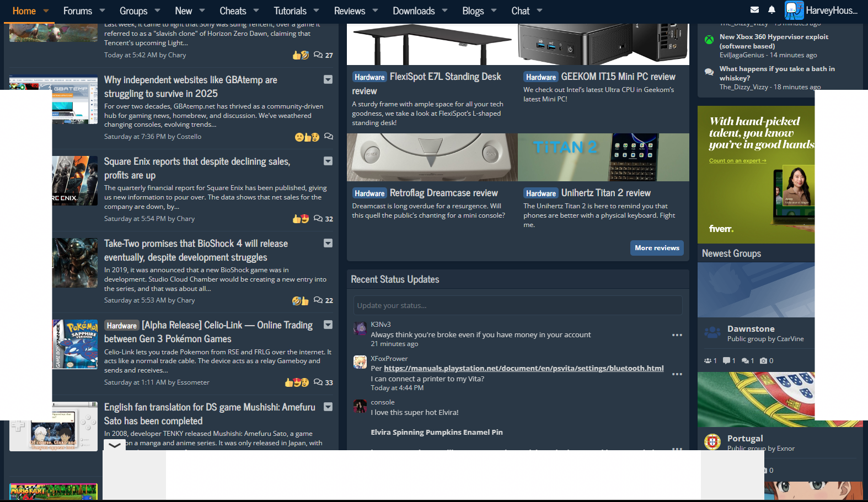Screen dimensions: 868x502
Task: Click the Count on an expert ad link
Action: [738, 161]
